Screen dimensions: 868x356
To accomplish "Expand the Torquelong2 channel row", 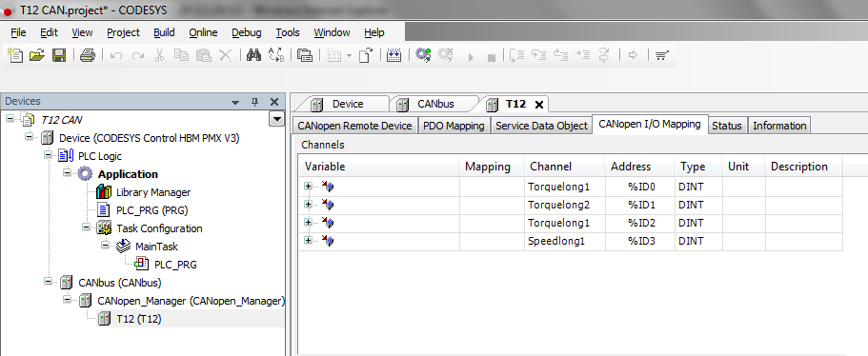I will click(308, 205).
